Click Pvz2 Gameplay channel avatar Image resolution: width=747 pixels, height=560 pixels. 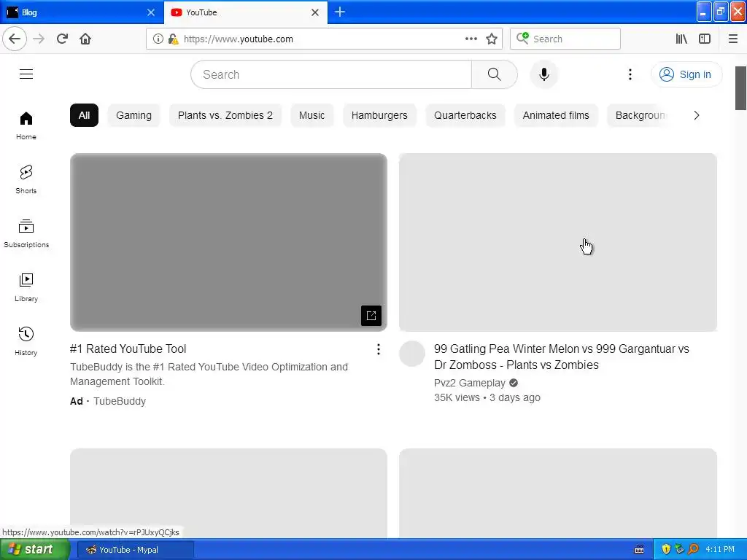[412, 354]
